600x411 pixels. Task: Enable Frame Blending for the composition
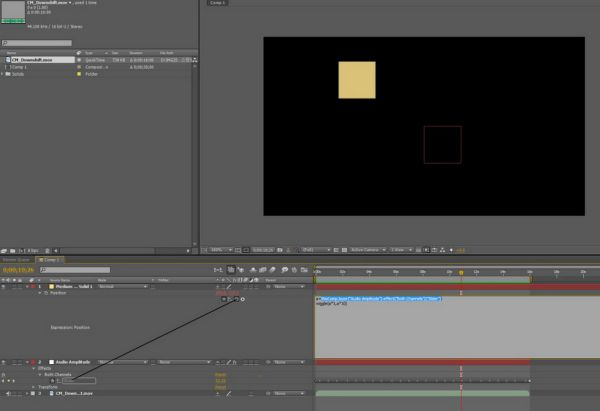(263, 270)
